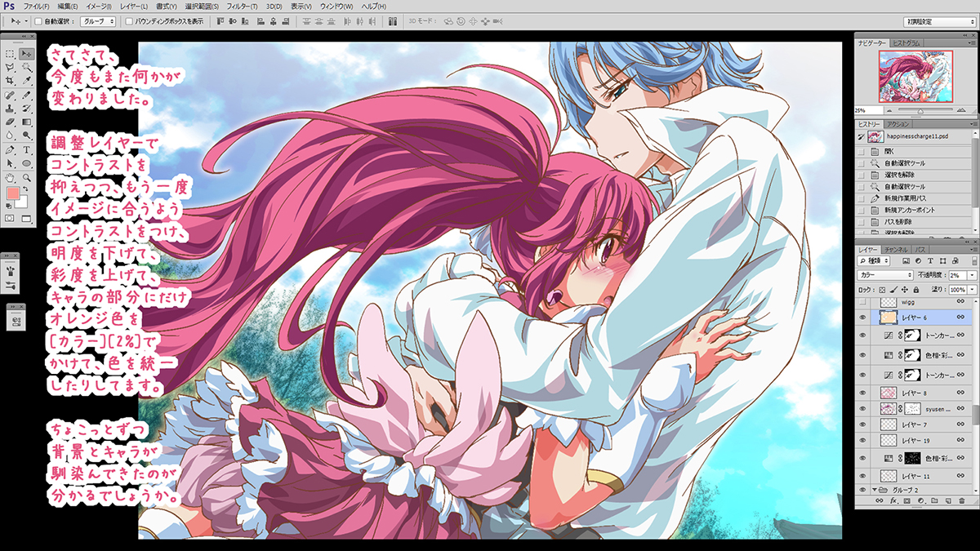Image resolution: width=980 pixels, height=551 pixels.
Task: Click 新規作業用パス history state
Action: click(904, 198)
